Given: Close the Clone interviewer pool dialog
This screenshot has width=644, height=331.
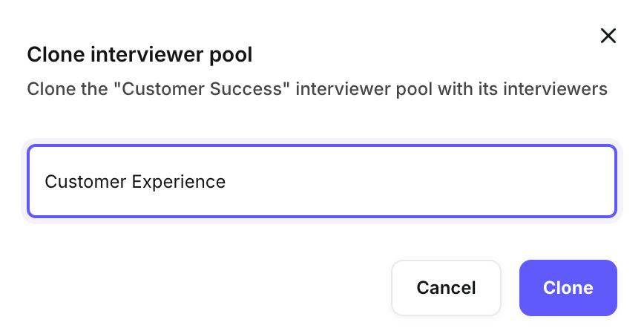Looking at the screenshot, I should [608, 36].
